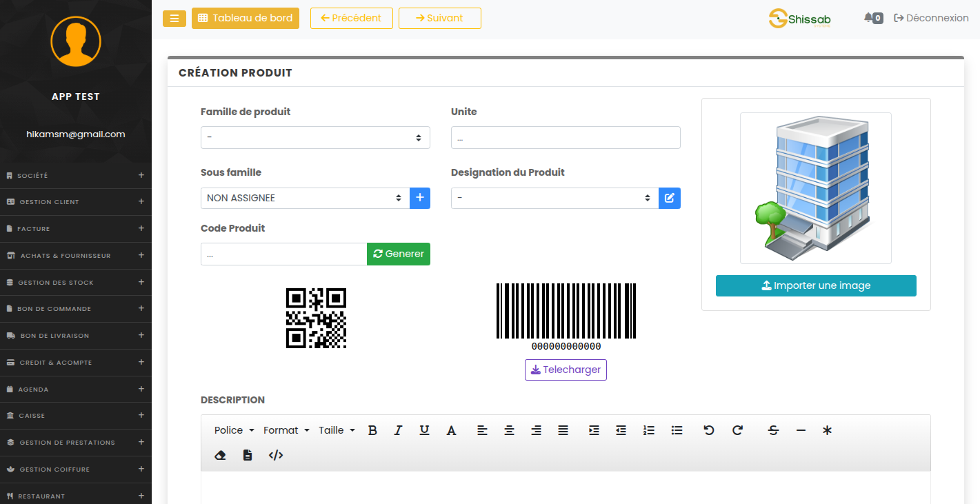The height and width of the screenshot is (504, 980).
Task: Open the Famille de produit dropdown
Action: (315, 137)
